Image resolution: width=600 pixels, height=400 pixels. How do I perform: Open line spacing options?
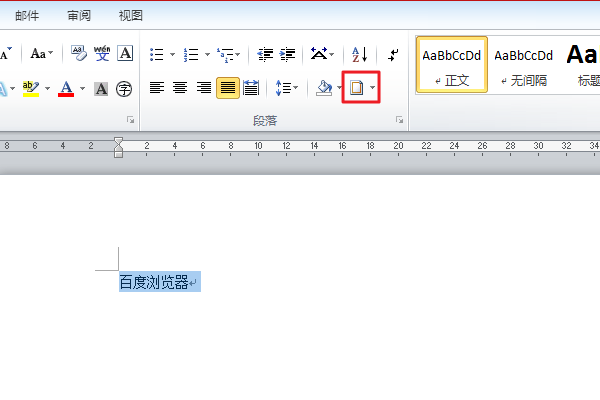(283, 88)
